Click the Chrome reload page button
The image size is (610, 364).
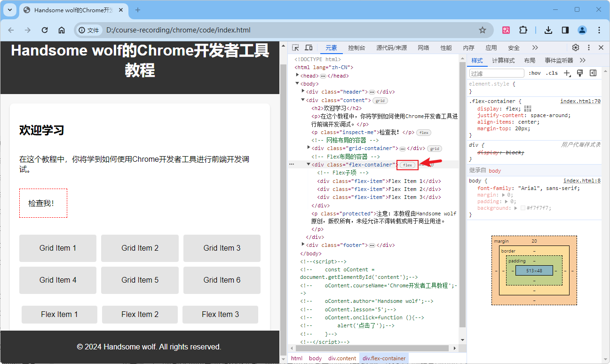[45, 30]
